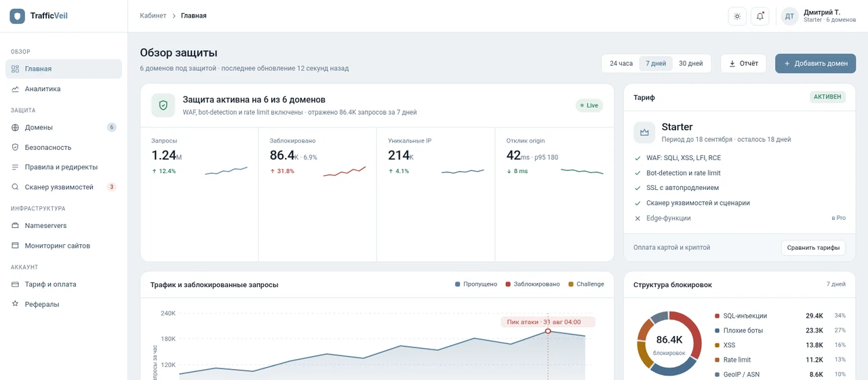Click Плохие боты blue legend swatch
Viewport: 868px width, 380px height.
(x=717, y=330)
